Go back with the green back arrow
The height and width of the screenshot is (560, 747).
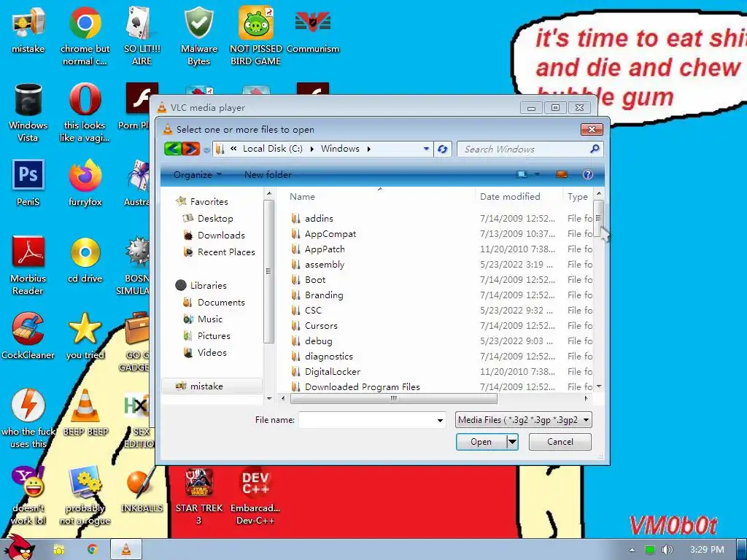[x=173, y=149]
